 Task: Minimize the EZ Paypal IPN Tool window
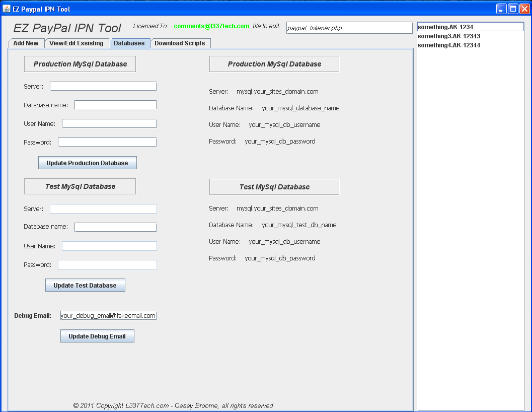pos(501,9)
